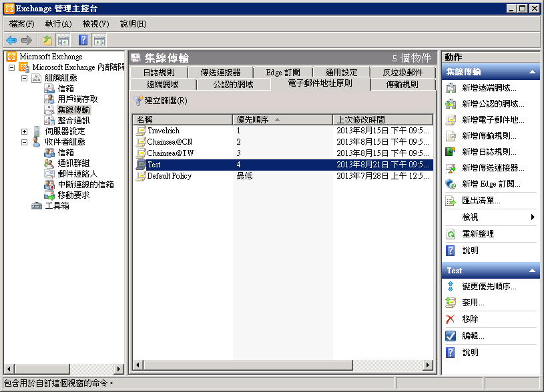Collapse the 組織組態 tree node
The width and height of the screenshot is (544, 392).
(x=24, y=78)
